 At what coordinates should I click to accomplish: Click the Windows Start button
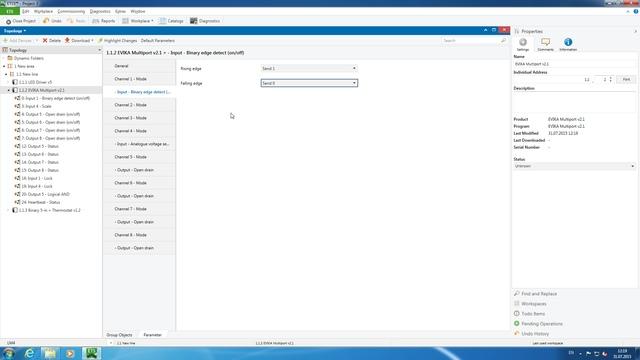(x=9, y=353)
